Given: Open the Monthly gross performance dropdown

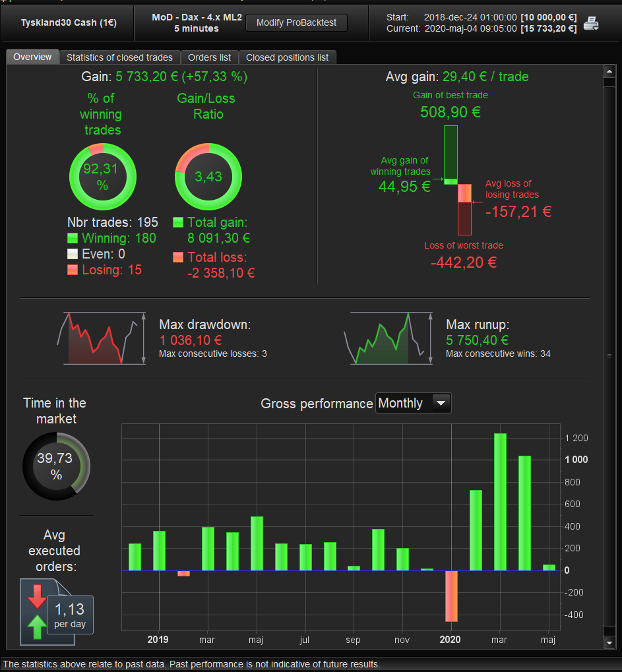Looking at the screenshot, I should click(x=414, y=404).
